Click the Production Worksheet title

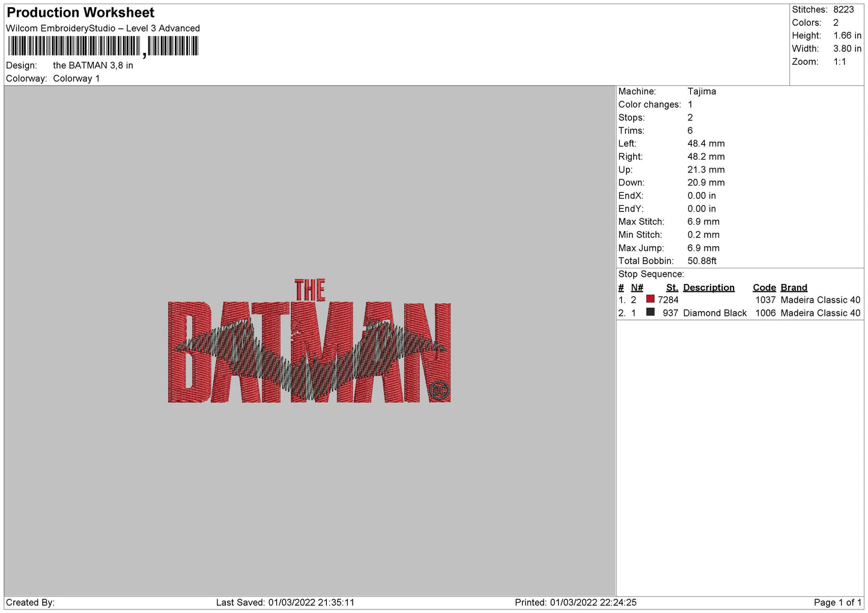tap(80, 13)
